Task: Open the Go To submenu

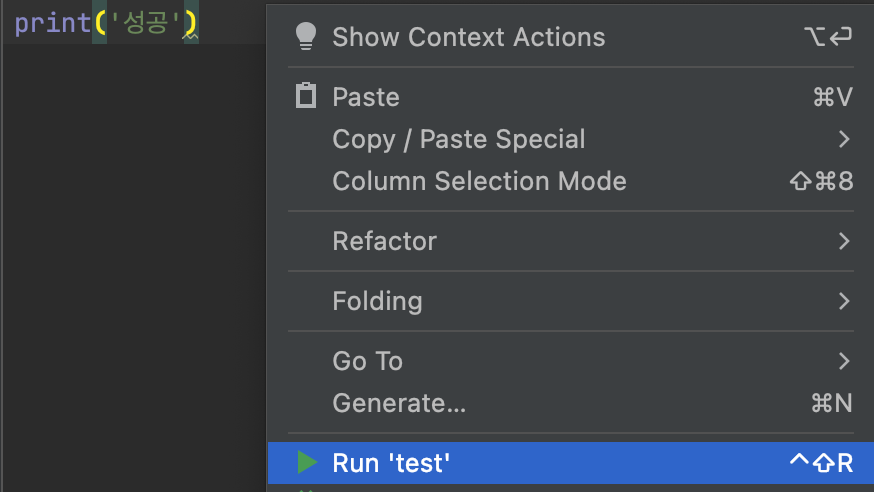Action: 367,361
